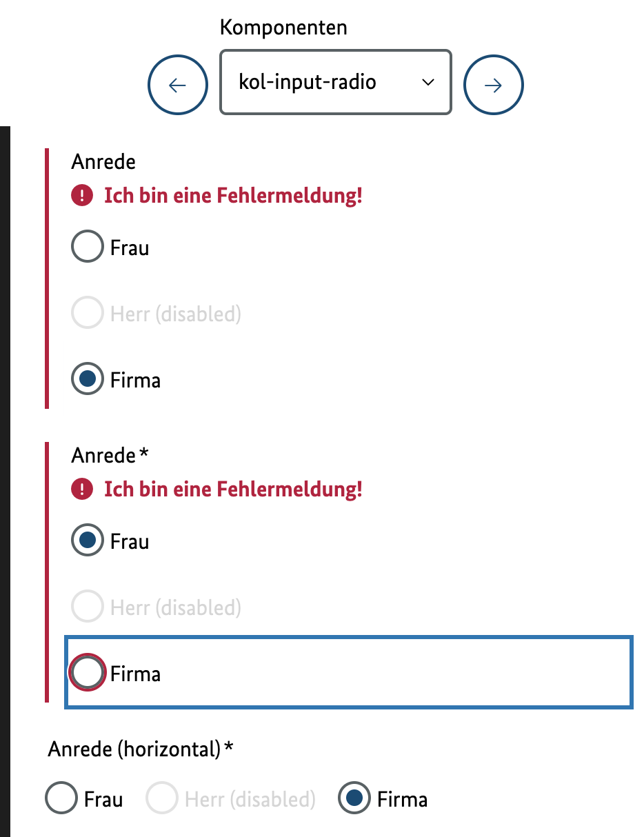Click the error exclamation icon in second Anrede group
The height and width of the screenshot is (837, 644).
pyautogui.click(x=81, y=489)
